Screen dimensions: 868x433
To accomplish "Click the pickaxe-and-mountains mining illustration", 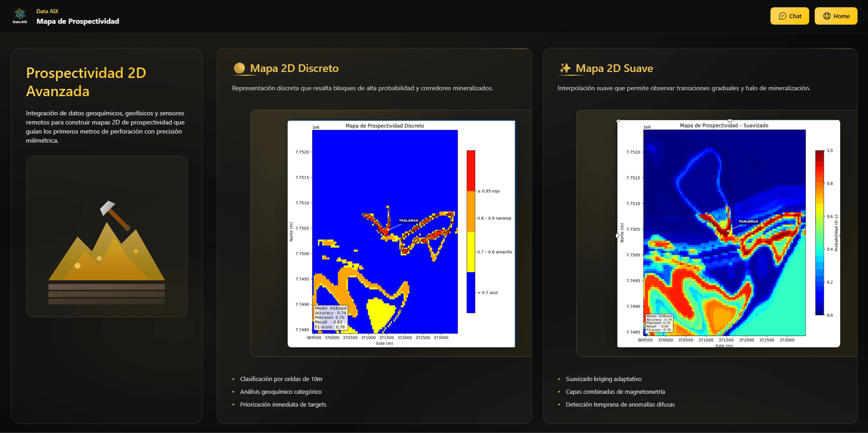I will pyautogui.click(x=106, y=236).
